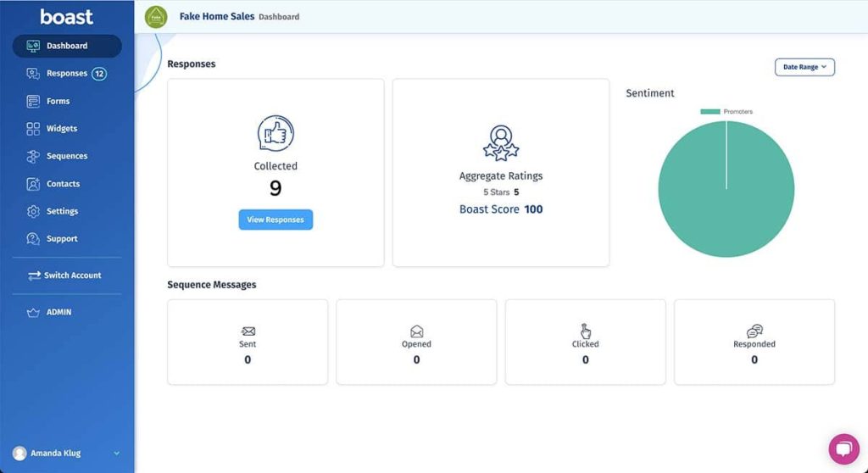Open the pink chat support bubble
868x473 pixels.
coord(843,448)
